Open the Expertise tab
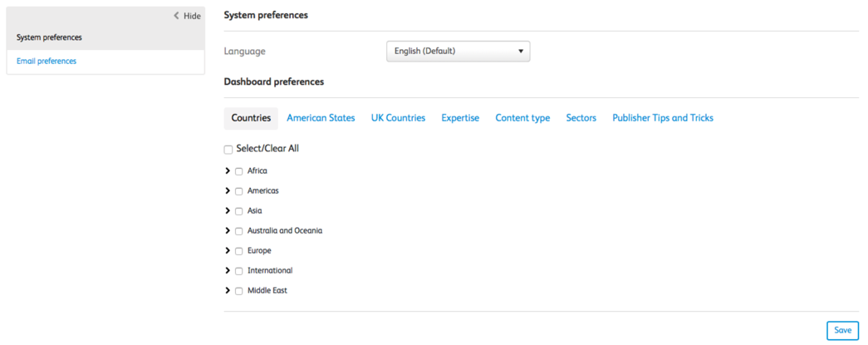This screenshot has height=345, width=868. click(460, 118)
